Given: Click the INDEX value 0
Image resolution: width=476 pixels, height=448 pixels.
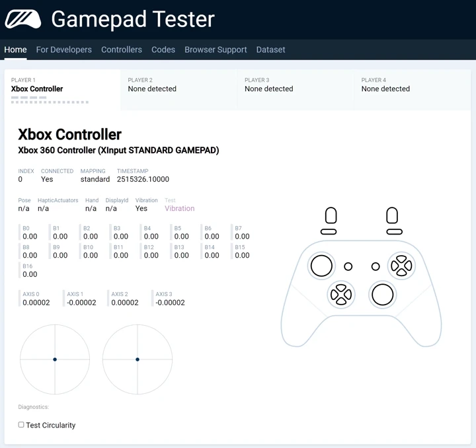Looking at the screenshot, I should tap(20, 179).
